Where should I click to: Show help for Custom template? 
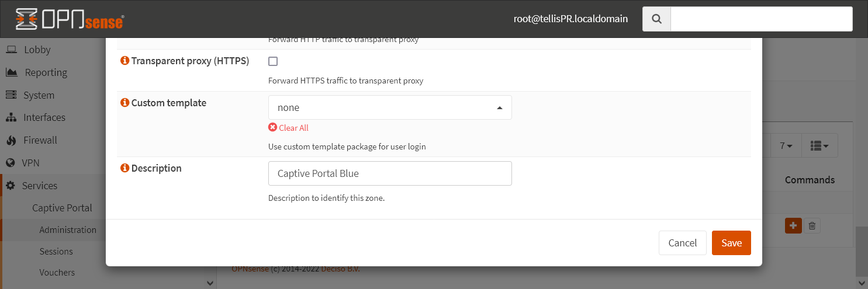(125, 103)
